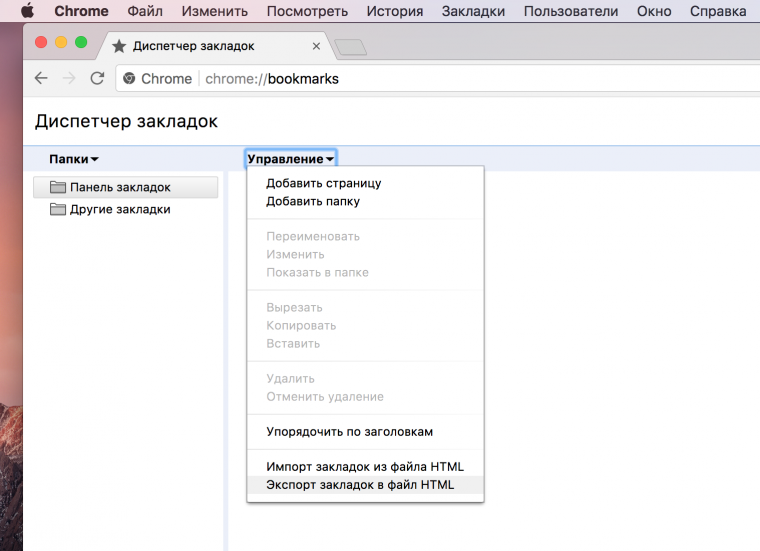Choose Добавить страницу

coord(365,183)
